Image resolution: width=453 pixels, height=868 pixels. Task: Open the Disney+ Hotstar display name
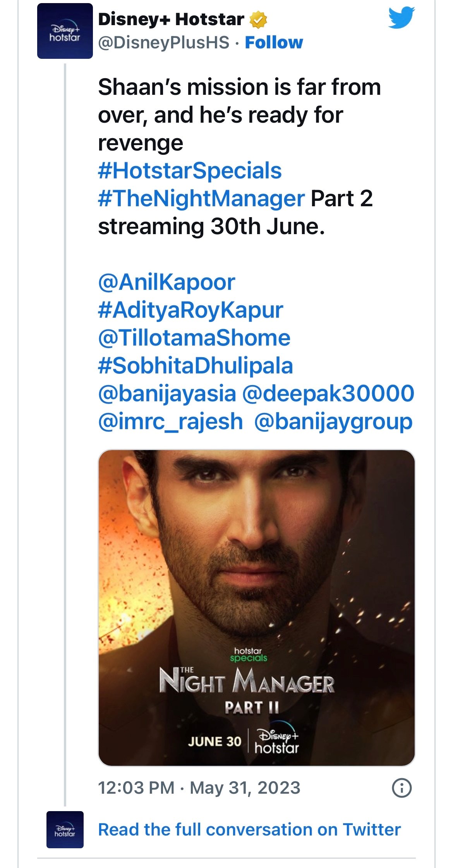click(171, 19)
